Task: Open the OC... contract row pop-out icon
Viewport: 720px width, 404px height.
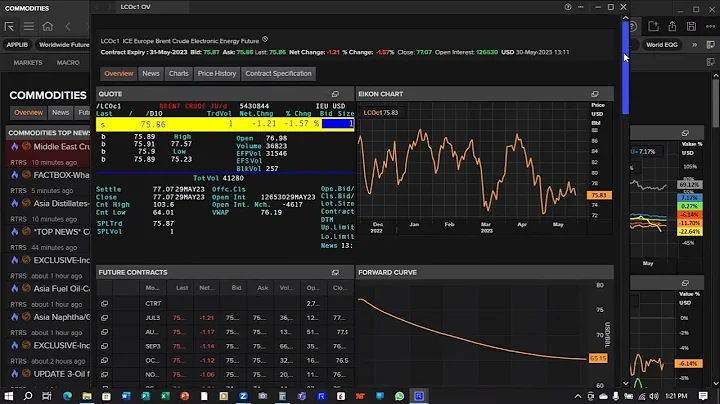Action: (104, 360)
